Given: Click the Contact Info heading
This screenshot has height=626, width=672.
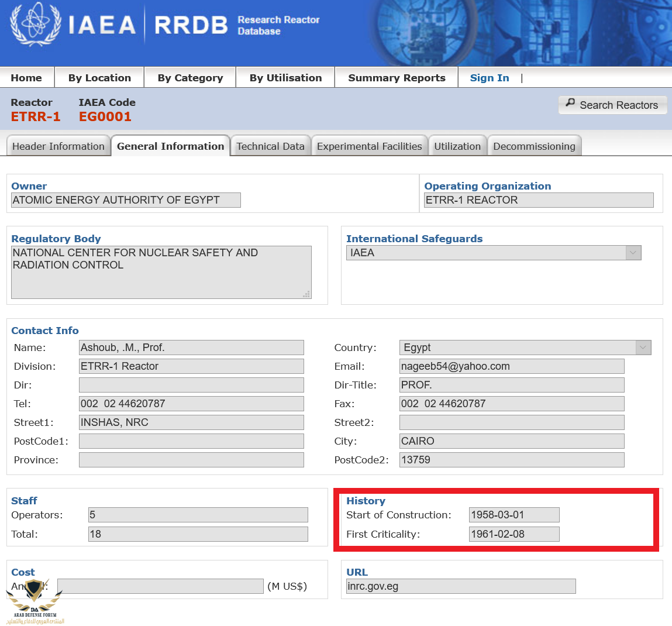Looking at the screenshot, I should [45, 331].
